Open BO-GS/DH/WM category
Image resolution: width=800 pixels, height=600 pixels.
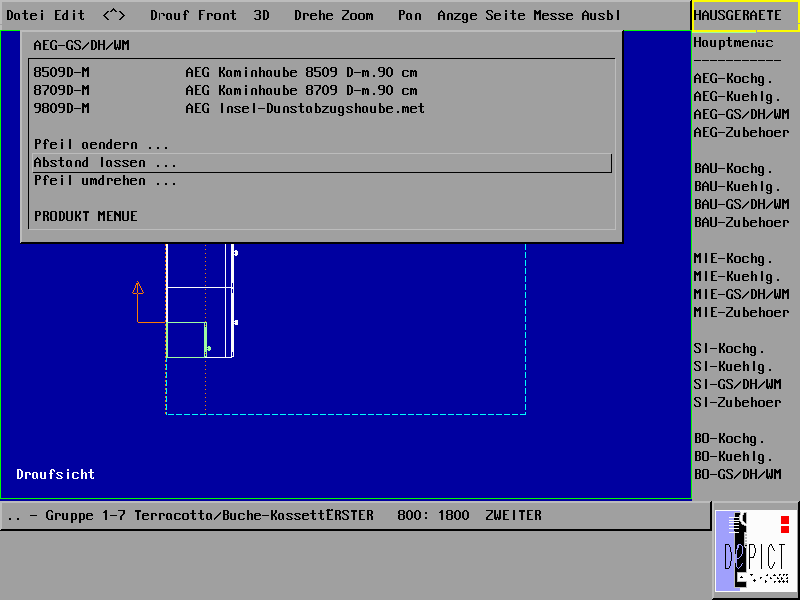click(737, 474)
